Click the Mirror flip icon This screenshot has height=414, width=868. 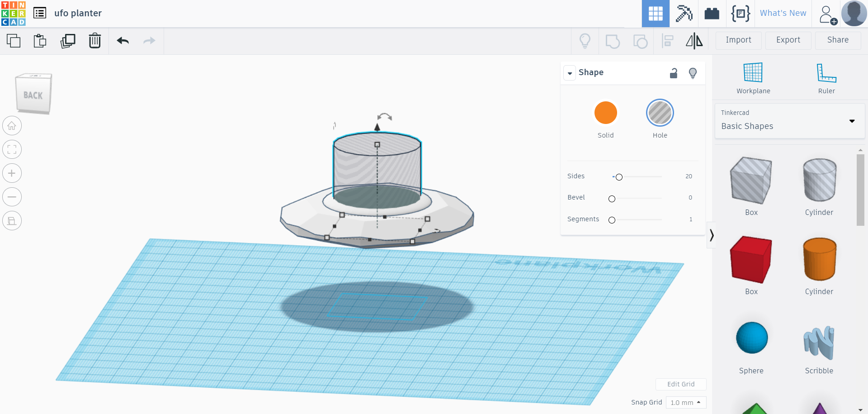tap(694, 41)
